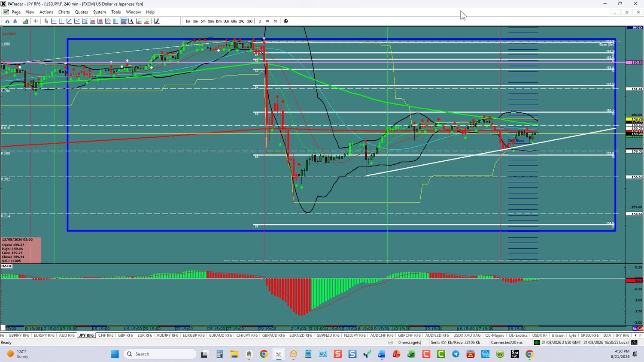
Task: Open the DJIA page tab
Action: [x=607, y=335]
